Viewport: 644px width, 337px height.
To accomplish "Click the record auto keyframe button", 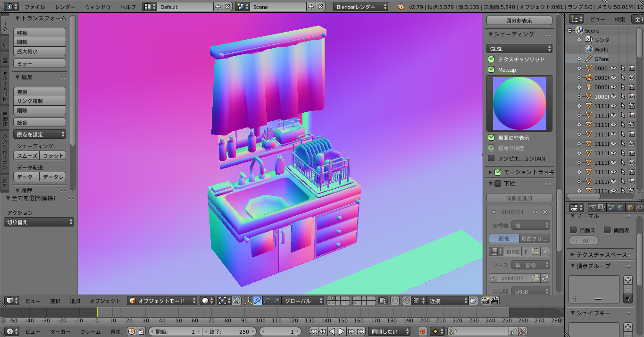I will [423, 331].
